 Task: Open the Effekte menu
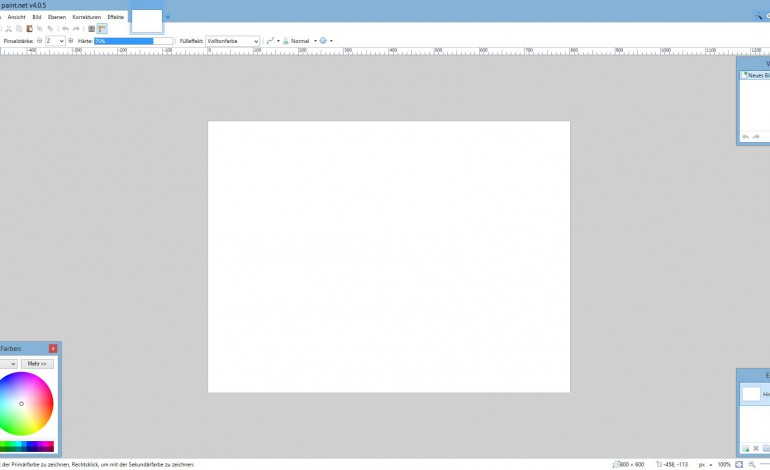coord(116,17)
